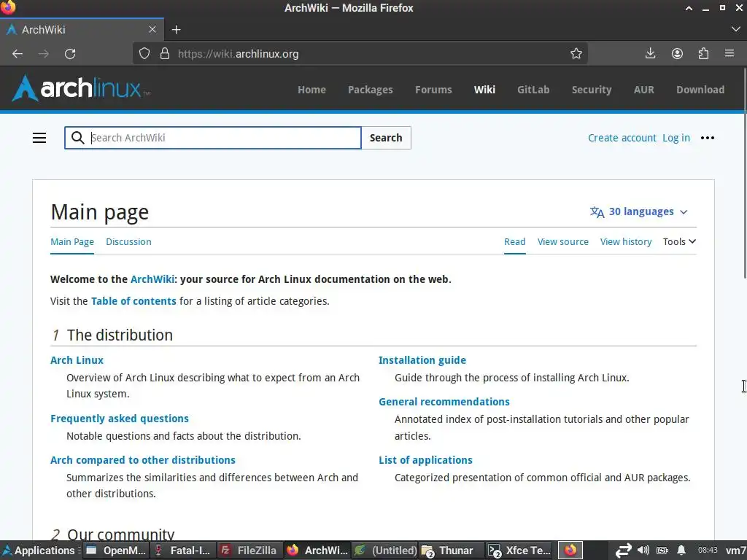The height and width of the screenshot is (560, 747).
Task: Follow the ArchWiki link in welcome text
Action: [x=152, y=279]
